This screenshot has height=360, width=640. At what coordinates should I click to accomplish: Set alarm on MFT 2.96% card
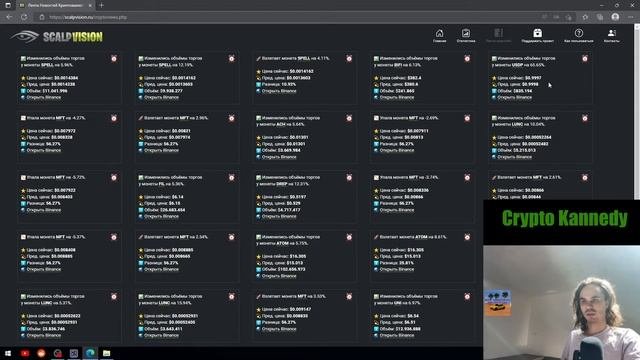pyautogui.click(x=231, y=118)
